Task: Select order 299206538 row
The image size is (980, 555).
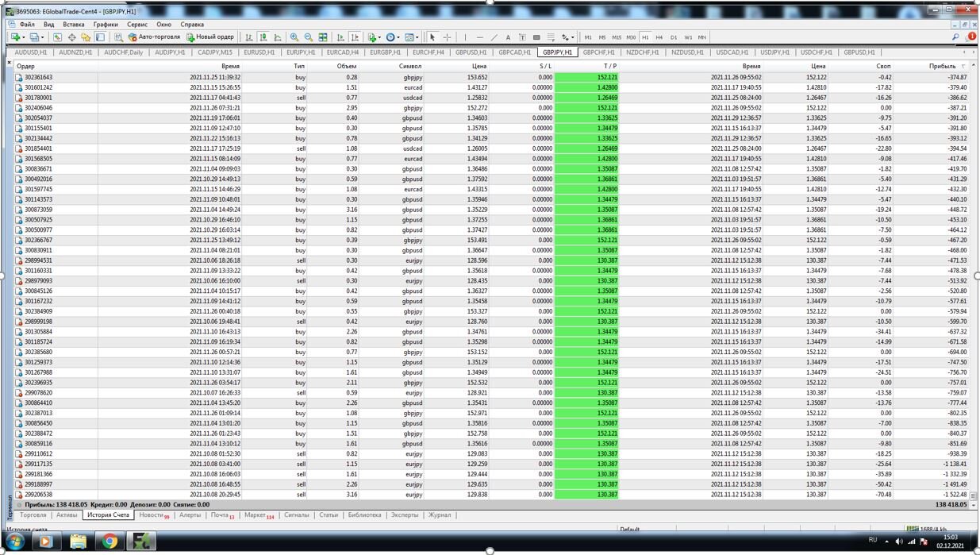Action: point(492,495)
